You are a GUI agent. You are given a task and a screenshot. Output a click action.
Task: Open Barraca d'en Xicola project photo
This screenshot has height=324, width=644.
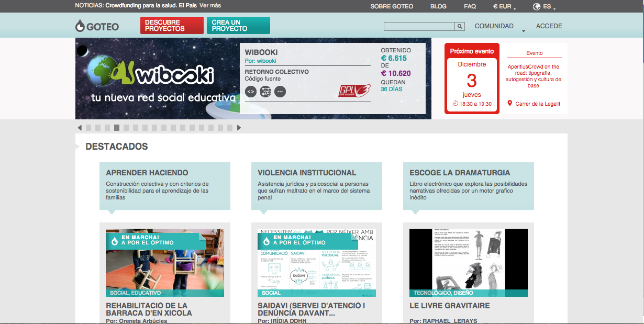coord(165,263)
